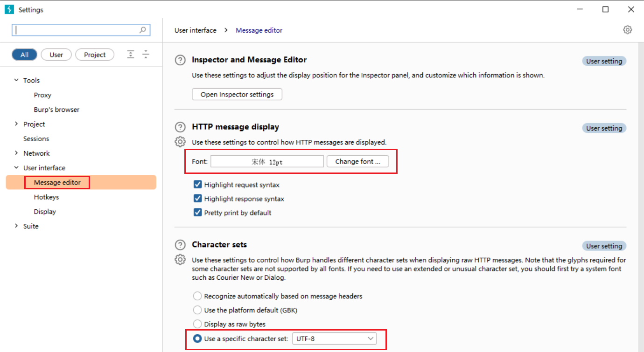Open the gear options under HTTP message display
Image resolution: width=644 pixels, height=352 pixels.
[x=180, y=142]
